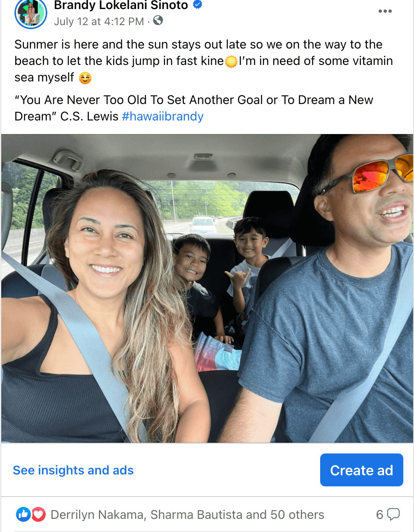Viewport: 414px width, 532px height.
Task: Open See insights and ads
Action: 73,470
